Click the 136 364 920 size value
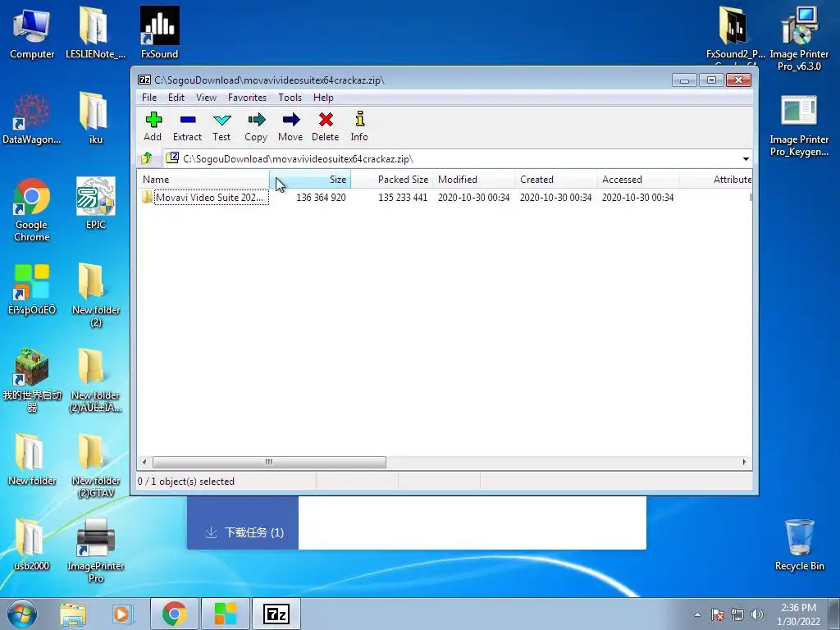The image size is (840, 630). 321,198
